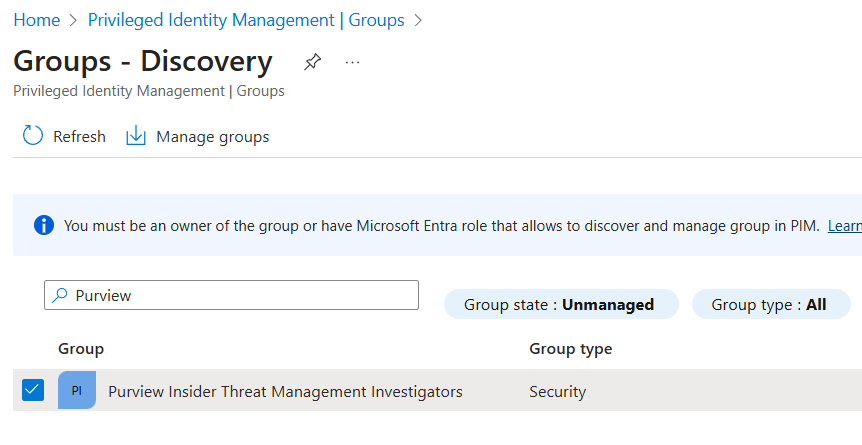Open the Group state: Unmanaged filter
Viewport: 862px width, 445px height.
coord(561,305)
